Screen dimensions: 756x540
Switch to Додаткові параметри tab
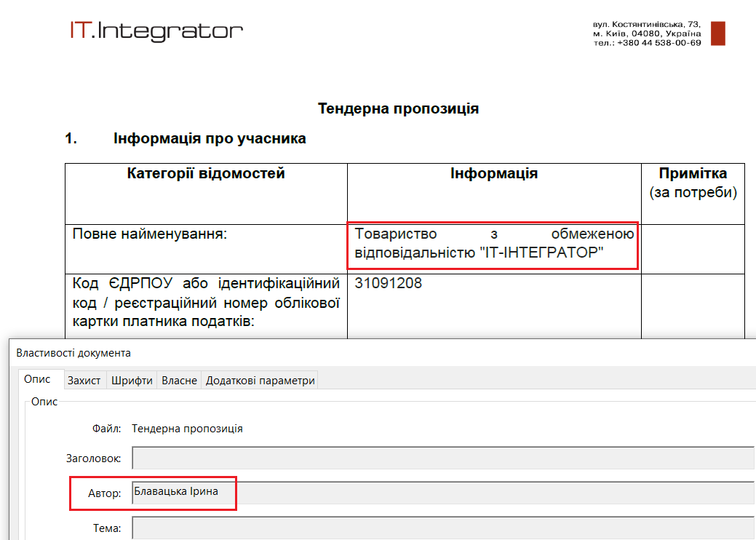click(260, 381)
